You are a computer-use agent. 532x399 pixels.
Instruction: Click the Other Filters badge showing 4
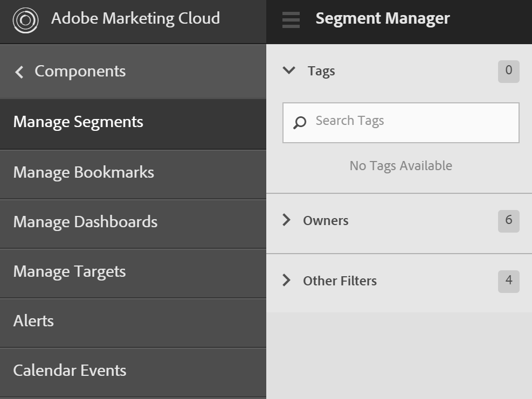508,281
